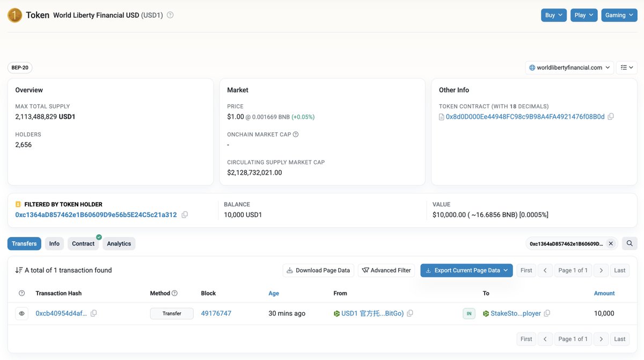The height and width of the screenshot is (360, 644).
Task: Toggle sort order of transactions list
Action: [19, 270]
